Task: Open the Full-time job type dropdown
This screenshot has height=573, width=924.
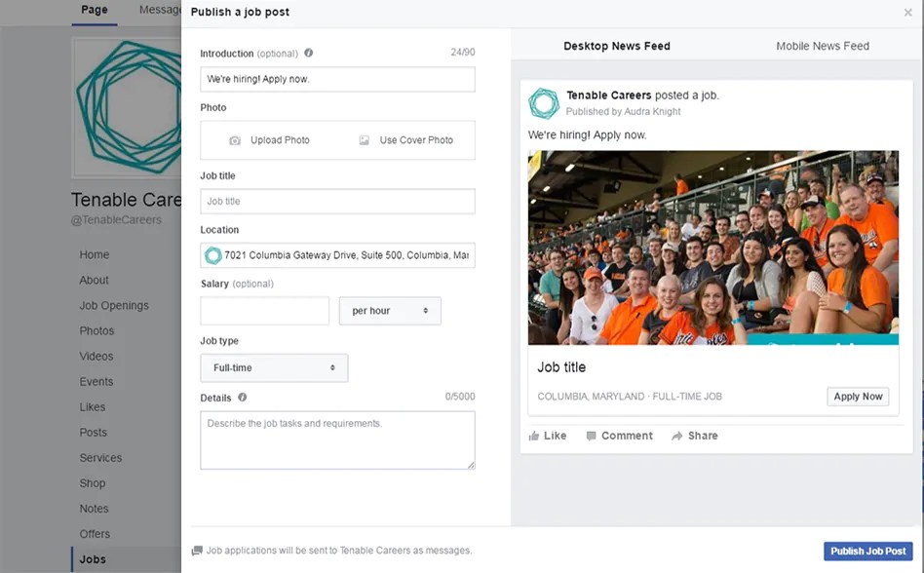Action: (273, 368)
